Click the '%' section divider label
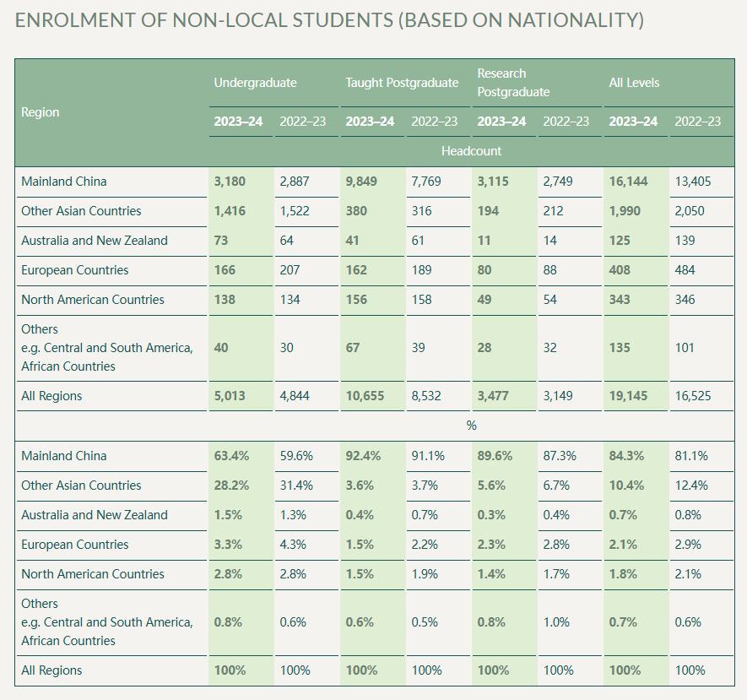Image resolution: width=747 pixels, height=700 pixels. coord(471,426)
